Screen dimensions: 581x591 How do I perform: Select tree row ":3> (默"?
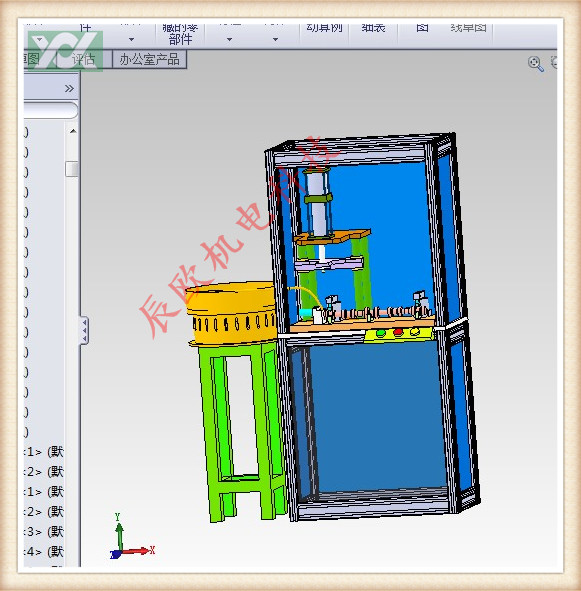coord(44,532)
